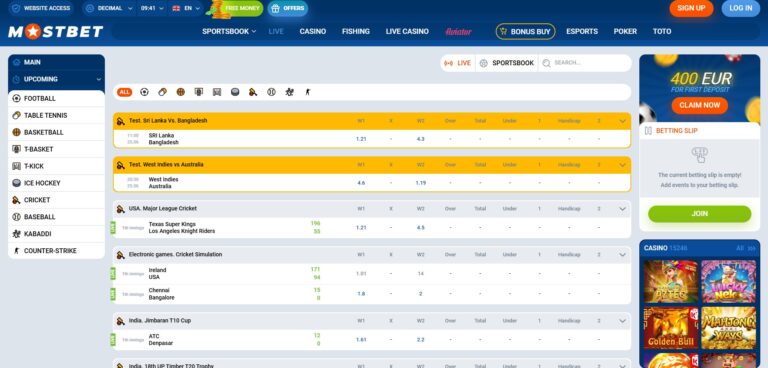Select the cricket bat icon in filter bar

(253, 92)
